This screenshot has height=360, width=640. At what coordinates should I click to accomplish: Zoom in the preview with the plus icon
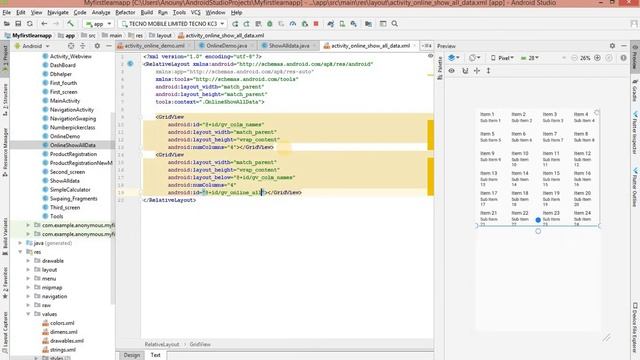pyautogui.click(x=598, y=58)
